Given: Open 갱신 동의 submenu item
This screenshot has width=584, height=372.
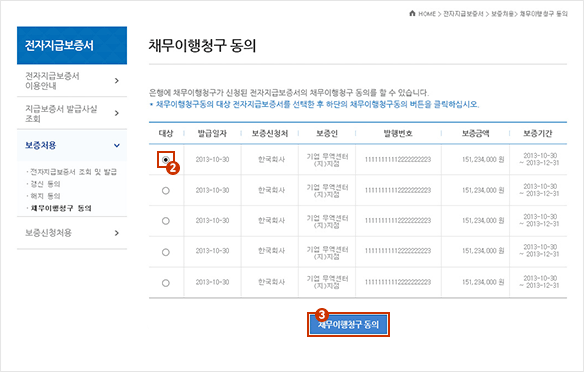Looking at the screenshot, I should coord(45,184).
